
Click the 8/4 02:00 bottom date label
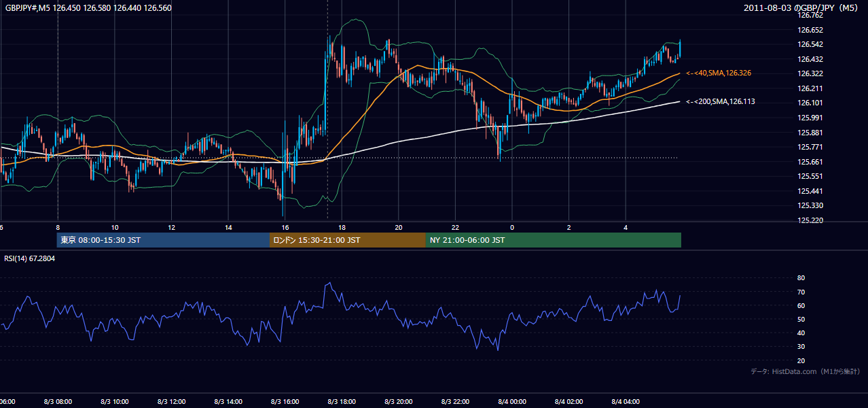tap(570, 402)
